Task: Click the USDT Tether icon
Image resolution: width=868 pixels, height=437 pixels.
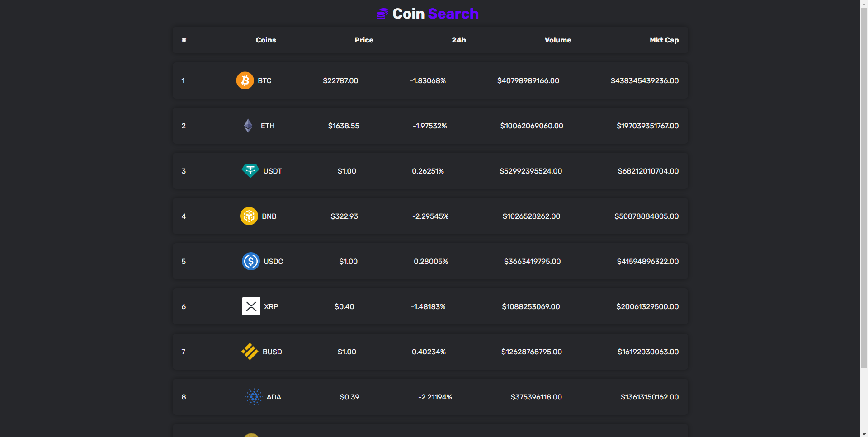Action: click(x=250, y=171)
